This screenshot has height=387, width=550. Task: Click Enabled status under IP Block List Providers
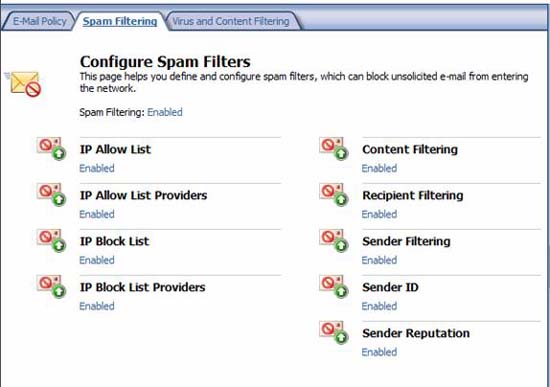(x=97, y=306)
